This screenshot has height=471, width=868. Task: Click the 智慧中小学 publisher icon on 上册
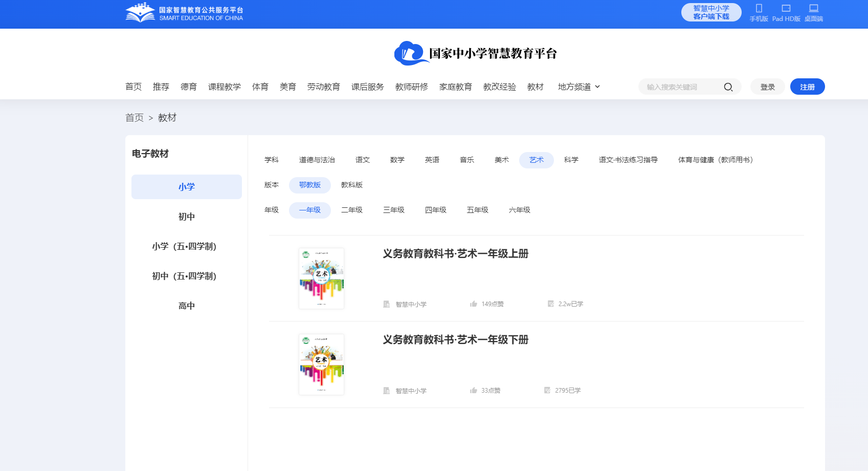tap(386, 303)
